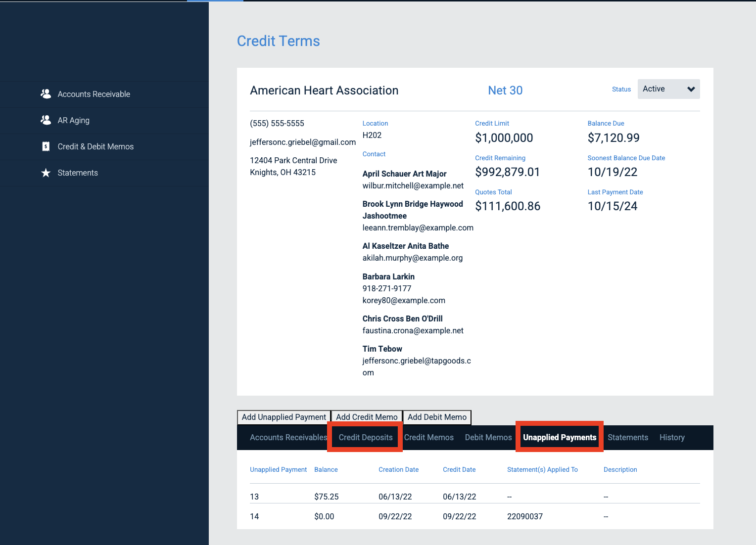This screenshot has height=545, width=756.
Task: Open the Status dropdown showing Active
Action: point(668,89)
